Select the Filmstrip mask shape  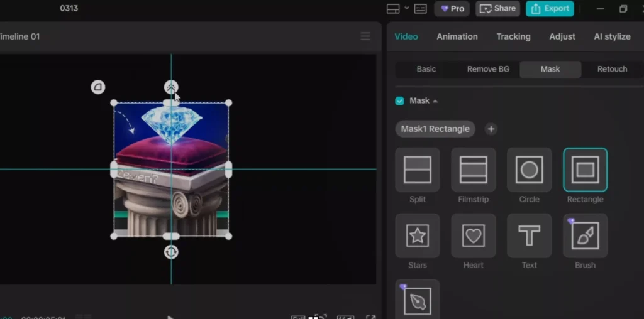(473, 170)
